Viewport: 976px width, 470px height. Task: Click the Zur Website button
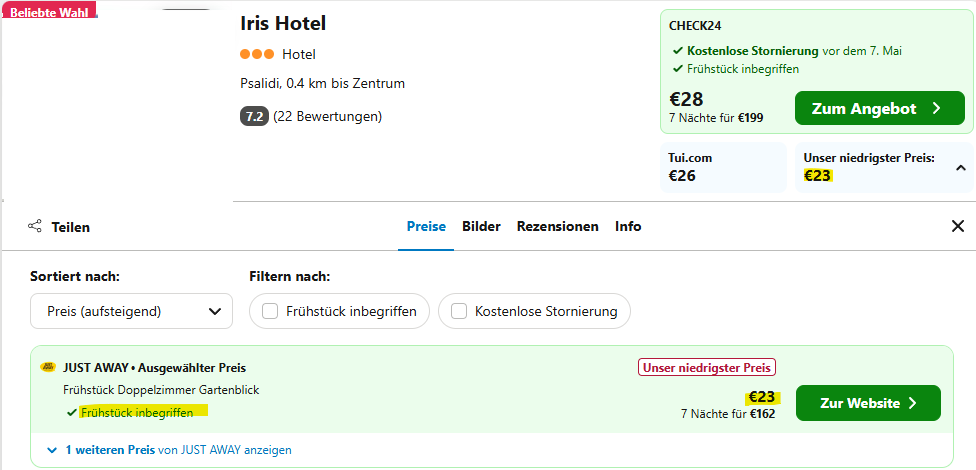click(868, 403)
